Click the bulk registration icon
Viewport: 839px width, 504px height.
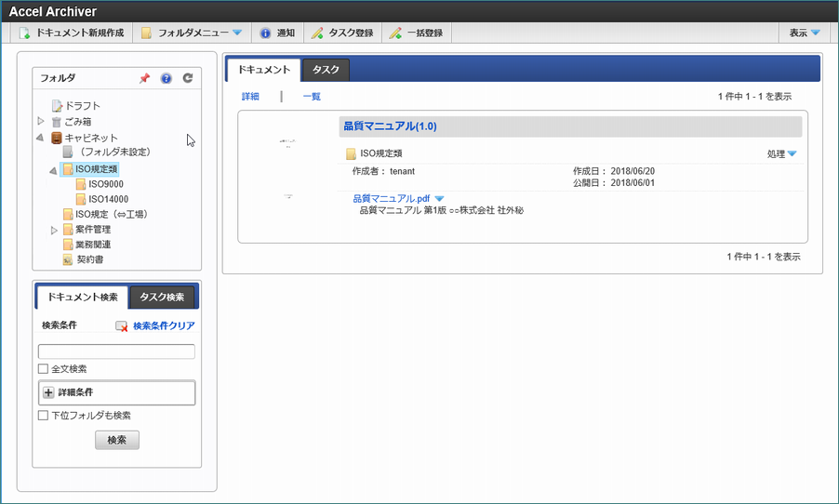[396, 33]
